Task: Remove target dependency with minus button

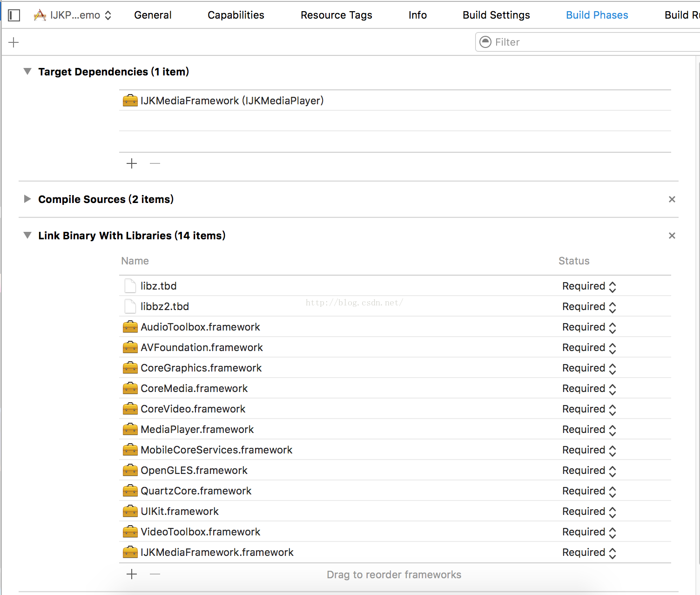Action: pos(155,163)
